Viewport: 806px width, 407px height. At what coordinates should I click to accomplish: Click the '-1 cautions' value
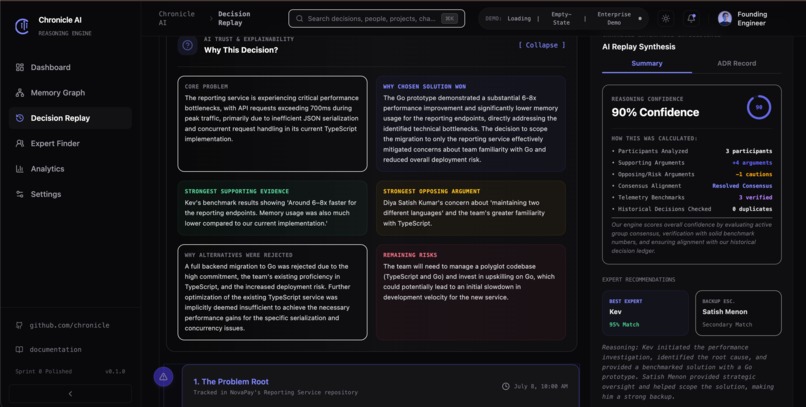click(x=754, y=174)
